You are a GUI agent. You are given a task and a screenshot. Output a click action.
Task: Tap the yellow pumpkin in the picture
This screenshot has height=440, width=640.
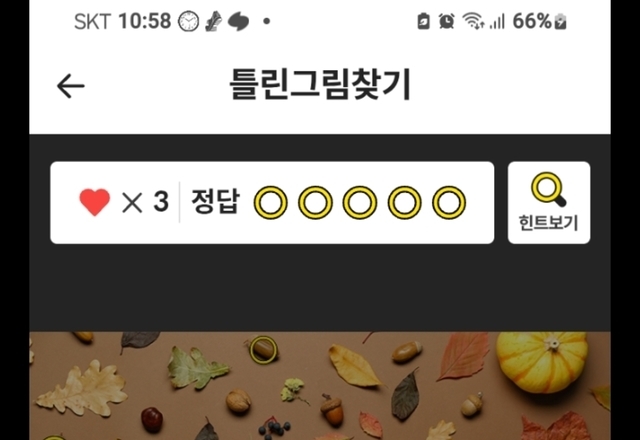coord(542,362)
